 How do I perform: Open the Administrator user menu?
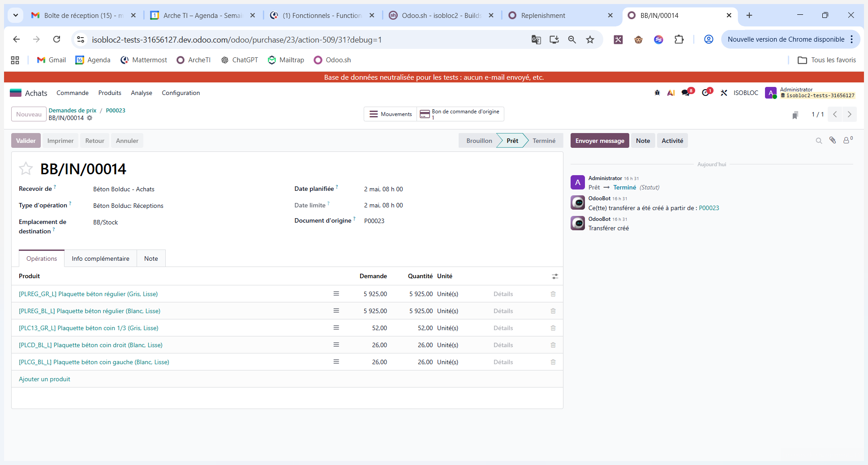point(811,93)
